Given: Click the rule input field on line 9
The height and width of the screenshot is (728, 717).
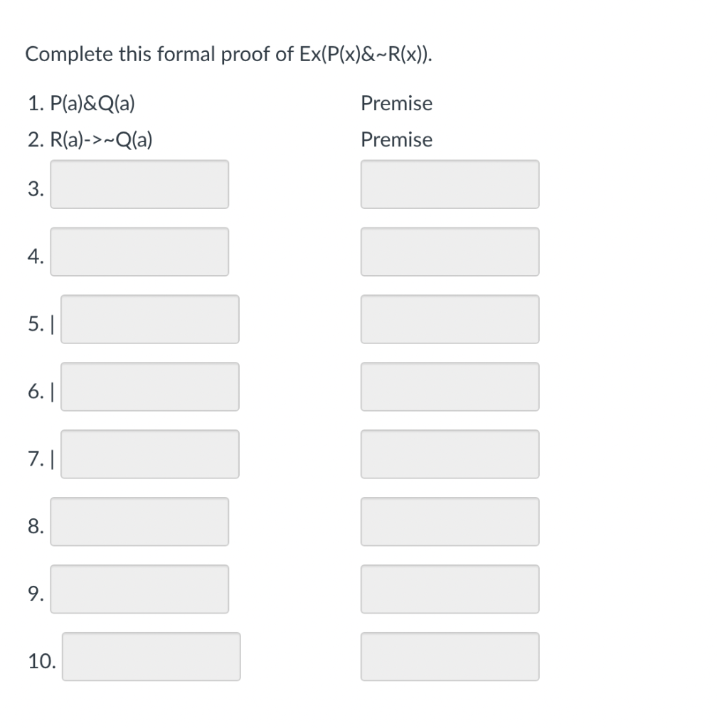Looking at the screenshot, I should click(x=450, y=589).
